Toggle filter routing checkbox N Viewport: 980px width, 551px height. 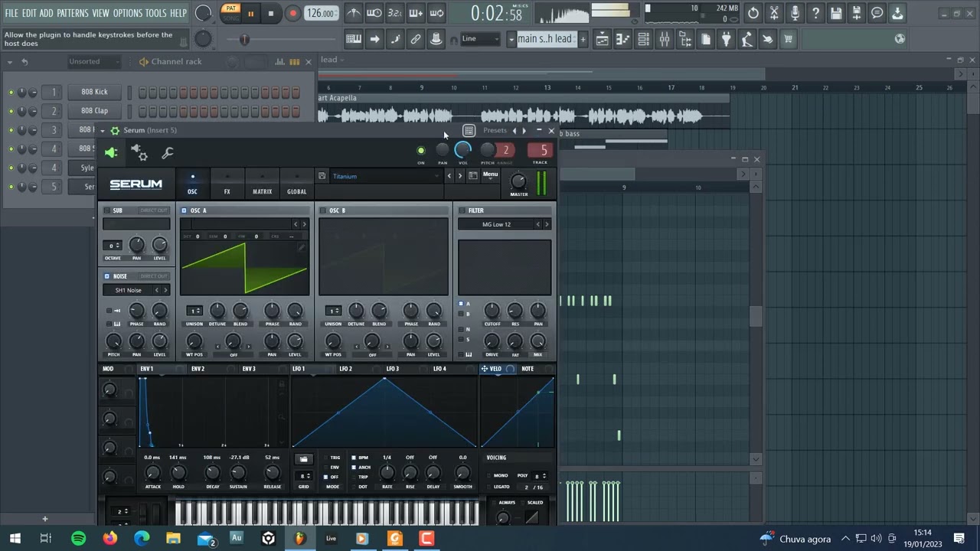pos(462,329)
